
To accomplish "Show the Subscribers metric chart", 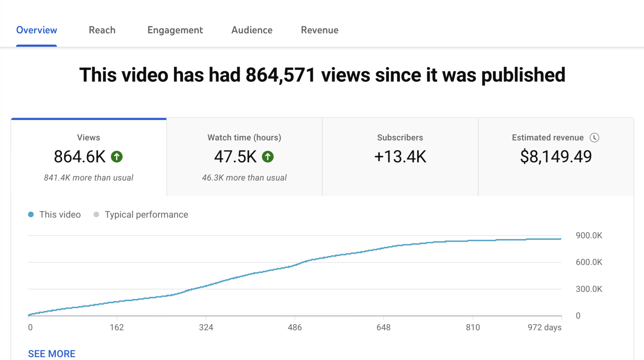I will (x=400, y=157).
